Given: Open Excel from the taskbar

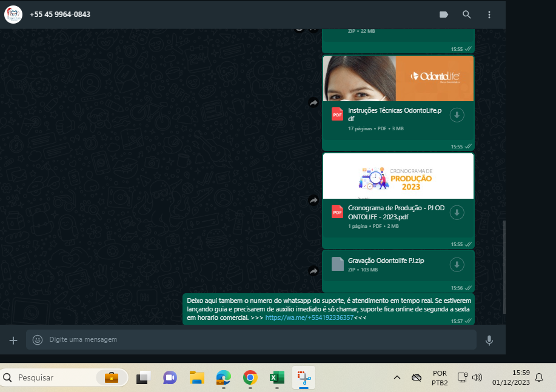Looking at the screenshot, I should [277, 377].
